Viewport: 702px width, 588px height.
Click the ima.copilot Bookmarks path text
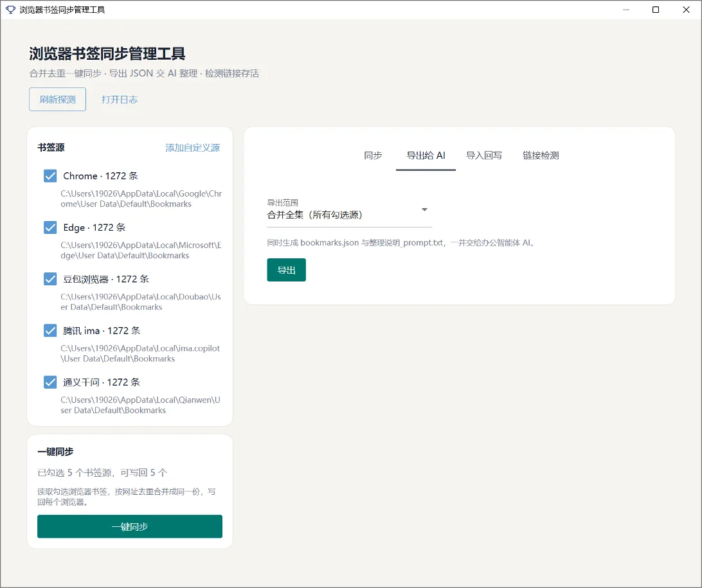[141, 353]
